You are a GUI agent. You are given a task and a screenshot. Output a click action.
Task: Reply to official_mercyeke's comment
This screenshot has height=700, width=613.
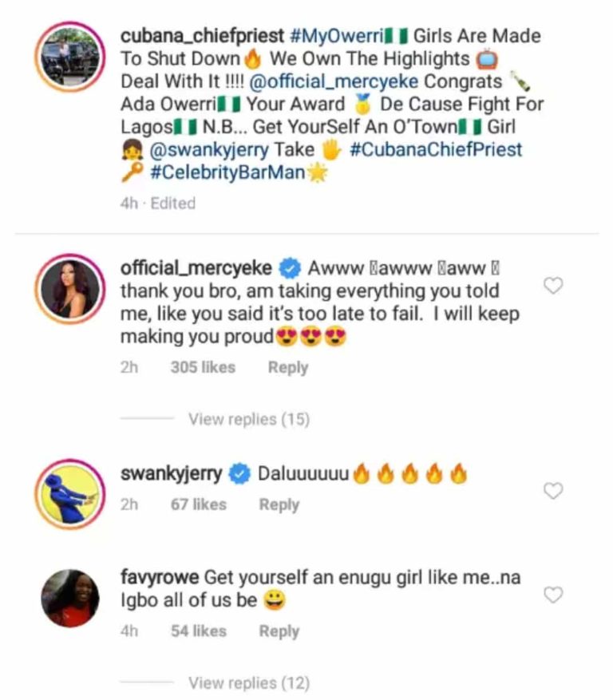287,367
